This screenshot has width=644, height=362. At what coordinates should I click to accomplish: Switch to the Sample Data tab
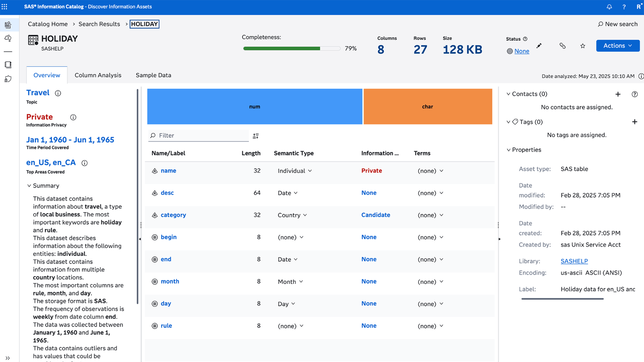click(153, 75)
